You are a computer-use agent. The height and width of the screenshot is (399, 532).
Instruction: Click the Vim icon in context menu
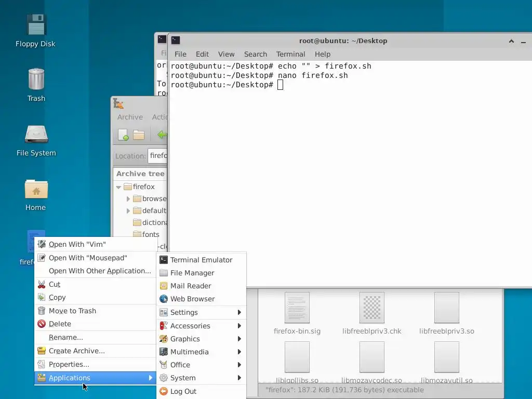[42, 244]
